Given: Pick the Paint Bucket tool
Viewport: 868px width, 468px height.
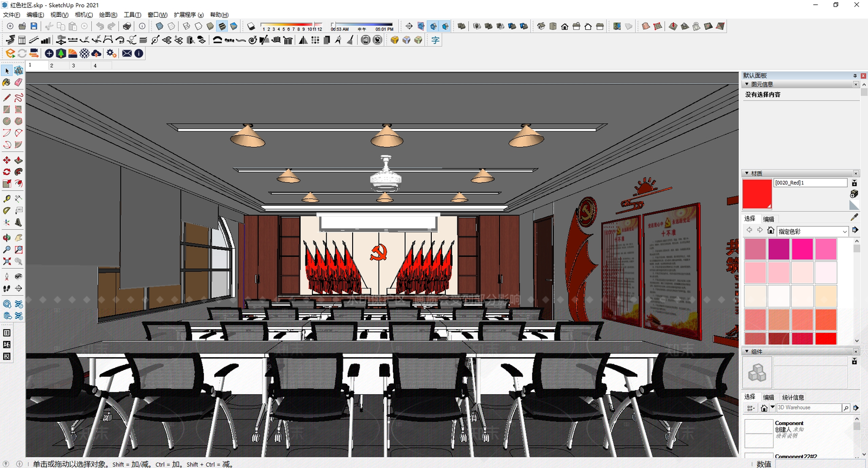Looking at the screenshot, I should tap(7, 83).
